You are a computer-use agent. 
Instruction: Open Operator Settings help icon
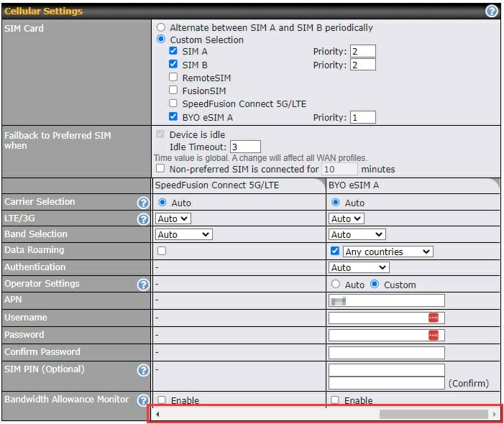pos(143,285)
